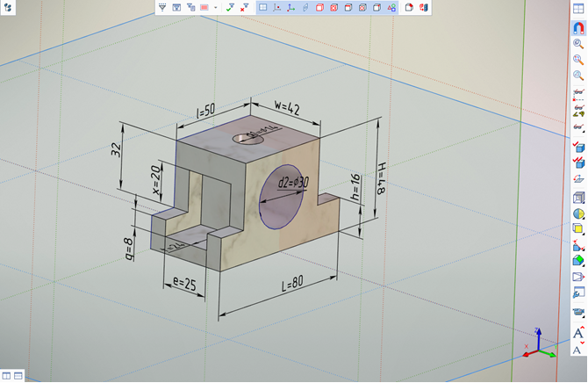The height and width of the screenshot is (383, 588).
Task: Click the horizontal split icon at bottom-left
Action: pyautogui.click(x=18, y=376)
